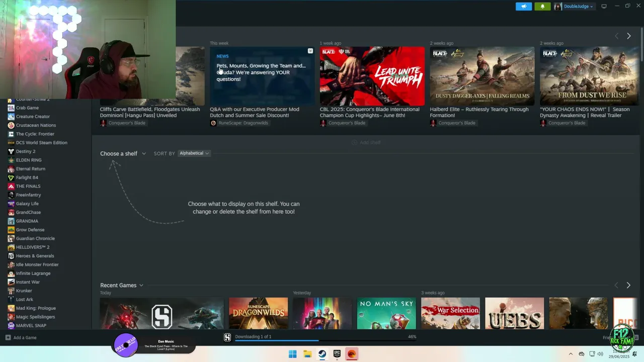Screen dimensions: 644x362
Task: Click the Eternal Return game icon
Action: (11, 169)
